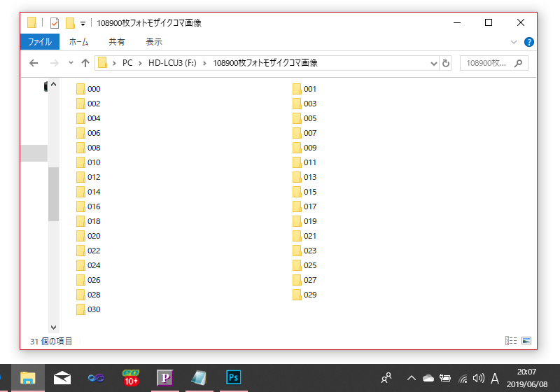Launch Photoshop from the taskbar
This screenshot has height=392, width=560.
(x=234, y=378)
